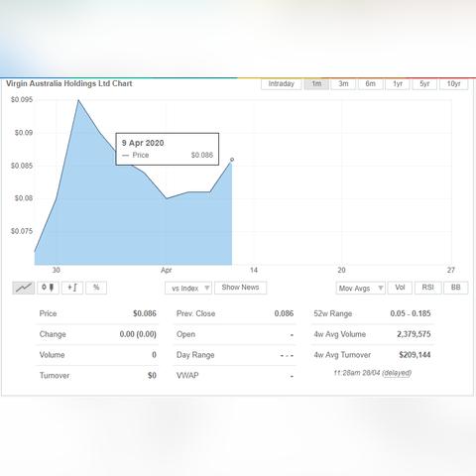Toggle the Vol indicator
Screen dimensions: 476x476
pyautogui.click(x=400, y=288)
